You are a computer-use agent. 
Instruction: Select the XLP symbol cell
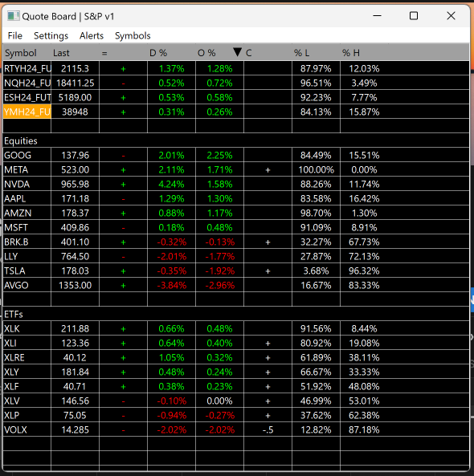point(27,415)
